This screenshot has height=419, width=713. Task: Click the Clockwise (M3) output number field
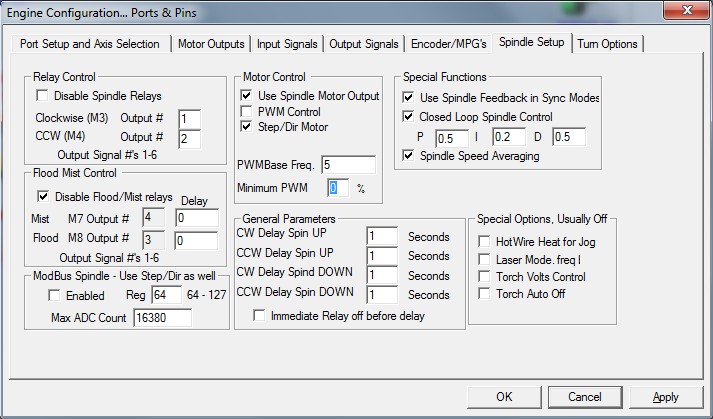point(190,119)
